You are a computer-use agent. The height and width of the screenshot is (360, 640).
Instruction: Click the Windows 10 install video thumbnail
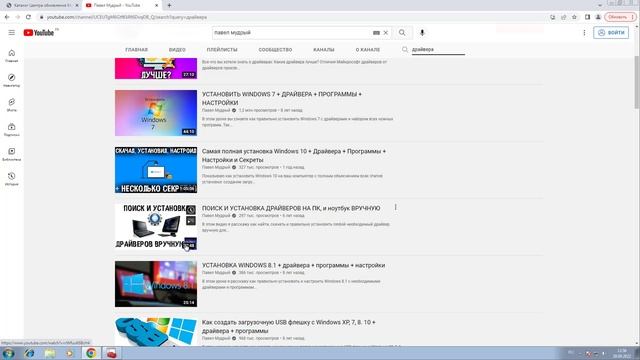point(156,170)
